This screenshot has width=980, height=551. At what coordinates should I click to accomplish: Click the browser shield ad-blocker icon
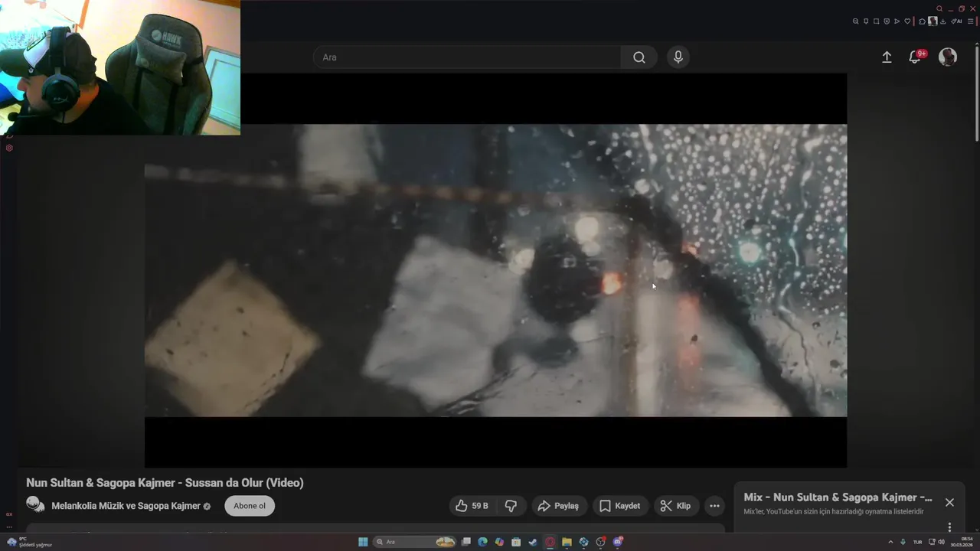coord(887,21)
